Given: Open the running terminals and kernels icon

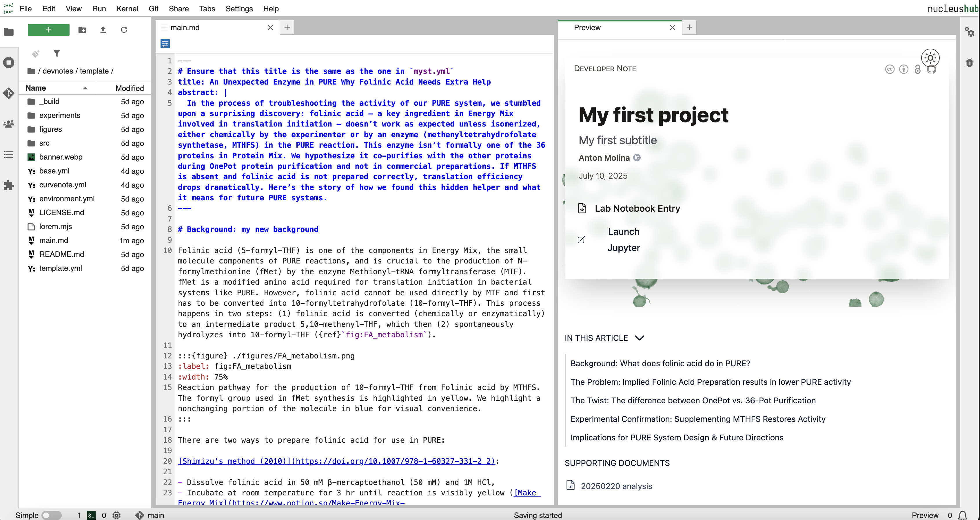Looking at the screenshot, I should point(9,62).
